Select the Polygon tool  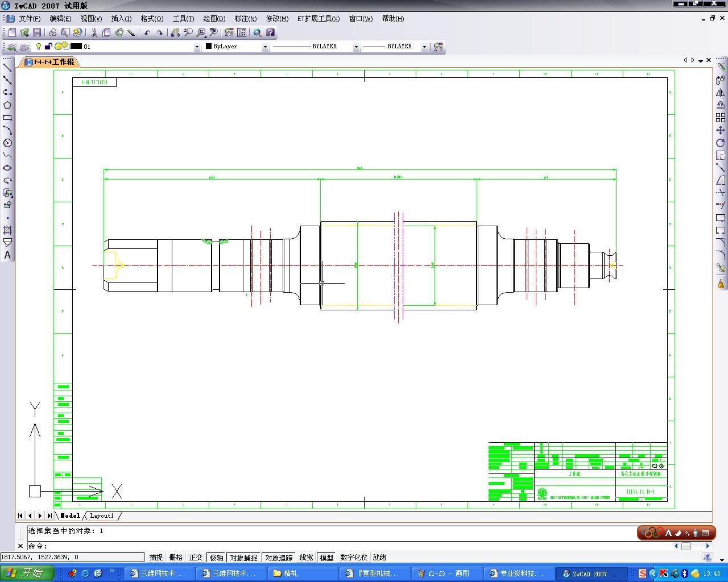pyautogui.click(x=7, y=105)
